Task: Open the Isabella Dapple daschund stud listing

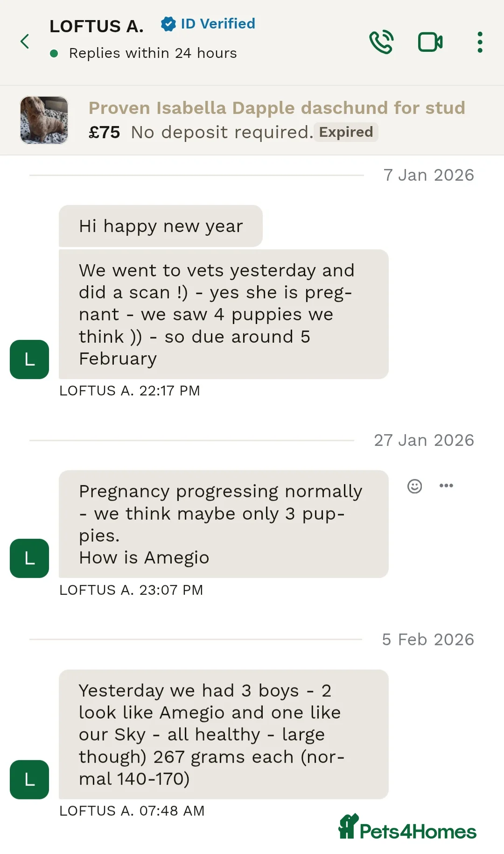Action: [277, 108]
